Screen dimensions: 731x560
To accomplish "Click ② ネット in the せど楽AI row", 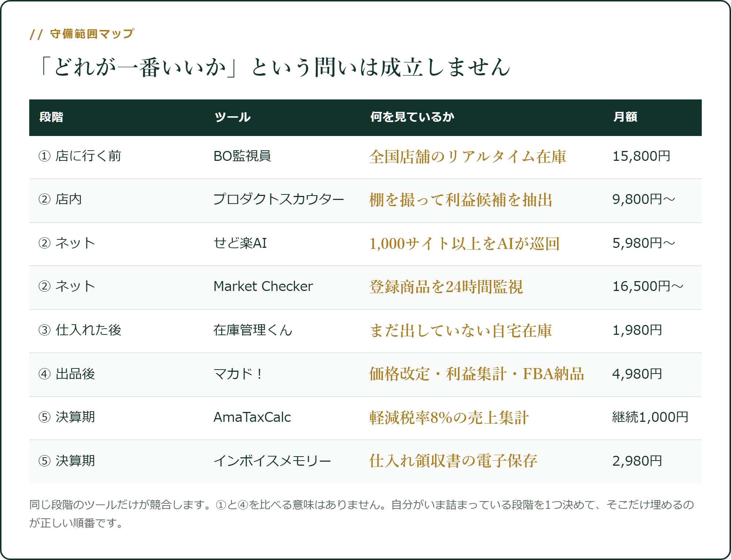I will click(x=67, y=243).
